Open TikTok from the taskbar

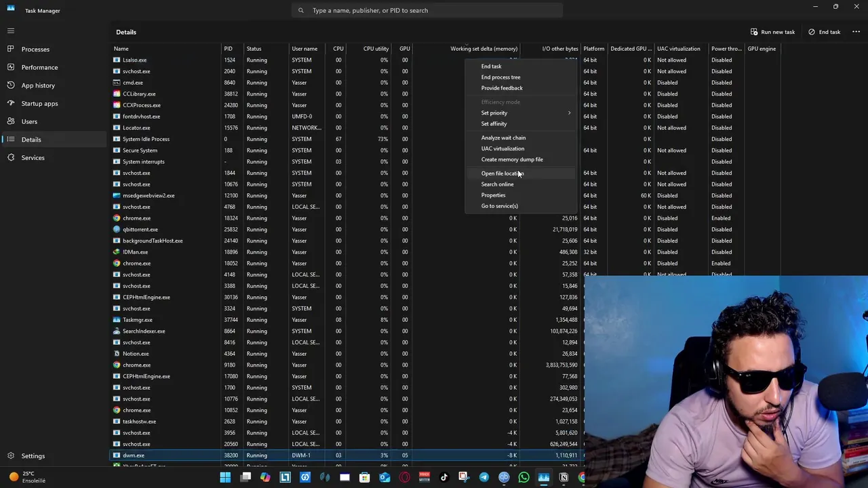coord(444,477)
